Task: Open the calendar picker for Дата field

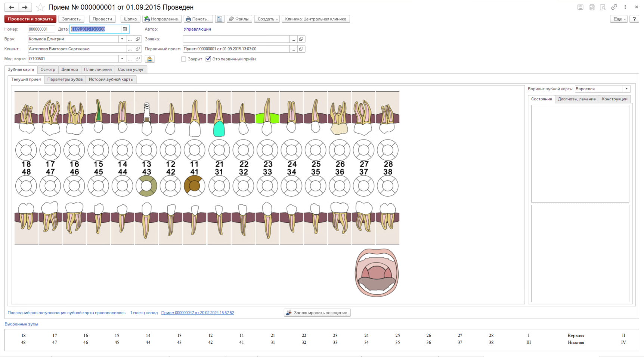Action: click(125, 29)
